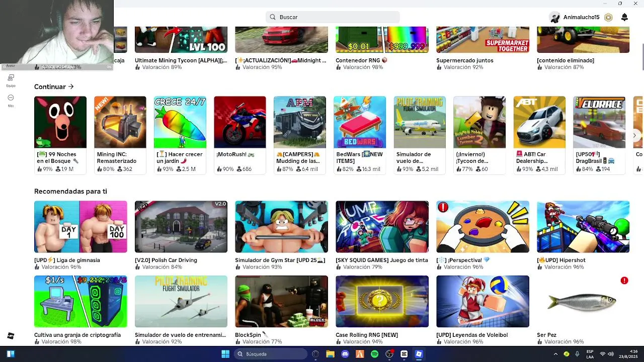Viewport: 644px width, 362px height.
Task: Open Spotify from taskbar
Action: coord(374,354)
